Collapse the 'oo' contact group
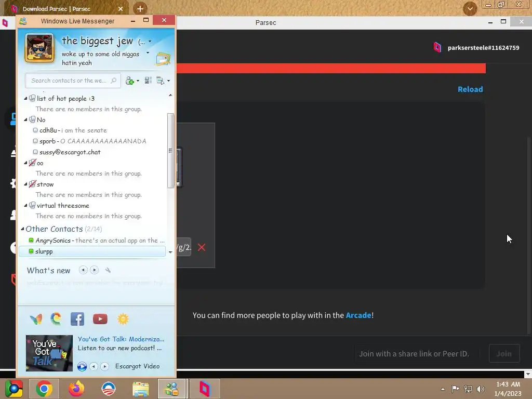 25,163
